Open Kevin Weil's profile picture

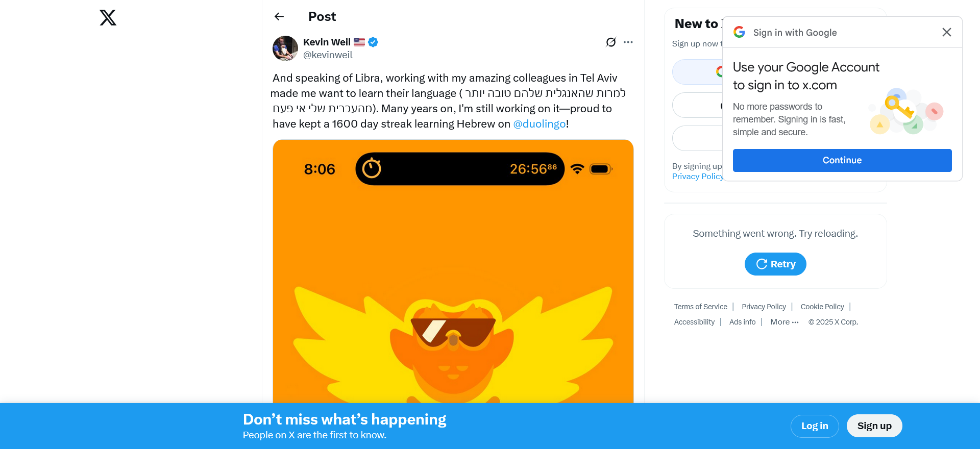285,48
